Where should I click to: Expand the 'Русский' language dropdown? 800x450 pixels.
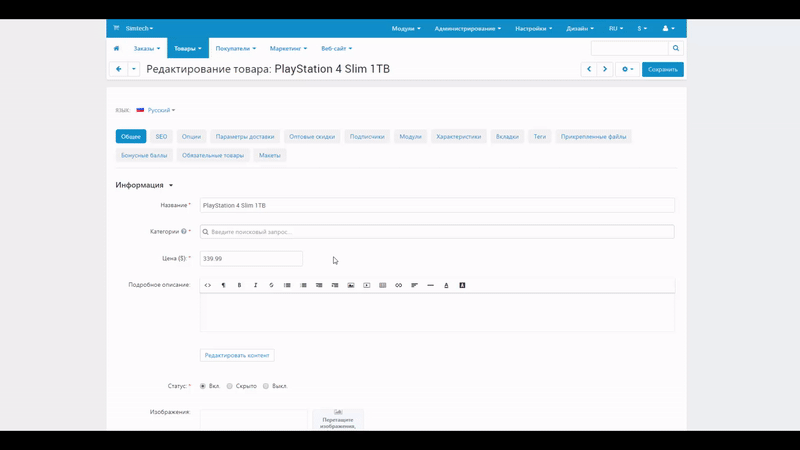160,110
